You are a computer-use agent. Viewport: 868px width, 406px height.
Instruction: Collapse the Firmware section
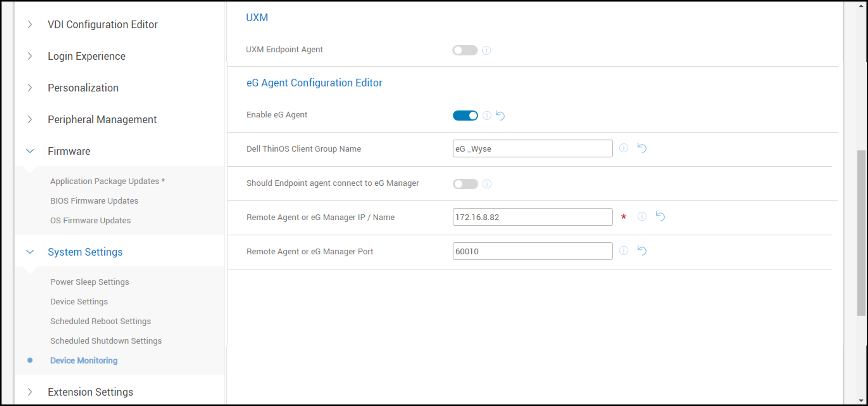30,151
